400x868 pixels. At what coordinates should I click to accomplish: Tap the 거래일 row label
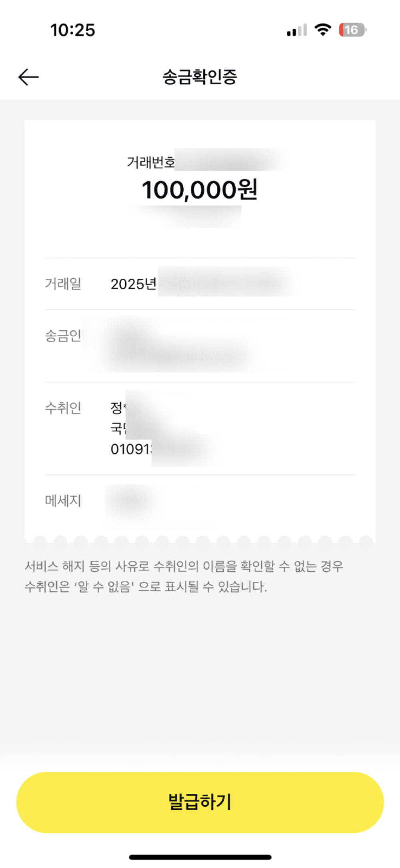[x=63, y=284]
